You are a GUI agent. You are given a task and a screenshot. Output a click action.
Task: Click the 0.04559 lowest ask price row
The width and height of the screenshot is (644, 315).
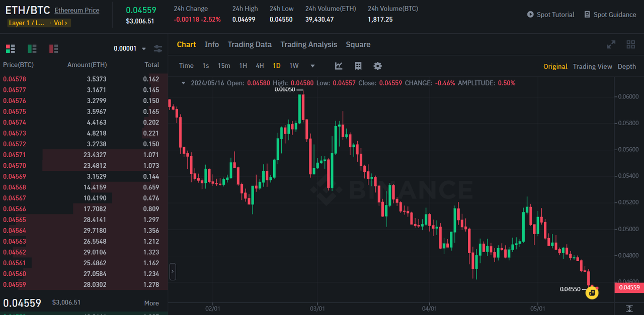84,284
